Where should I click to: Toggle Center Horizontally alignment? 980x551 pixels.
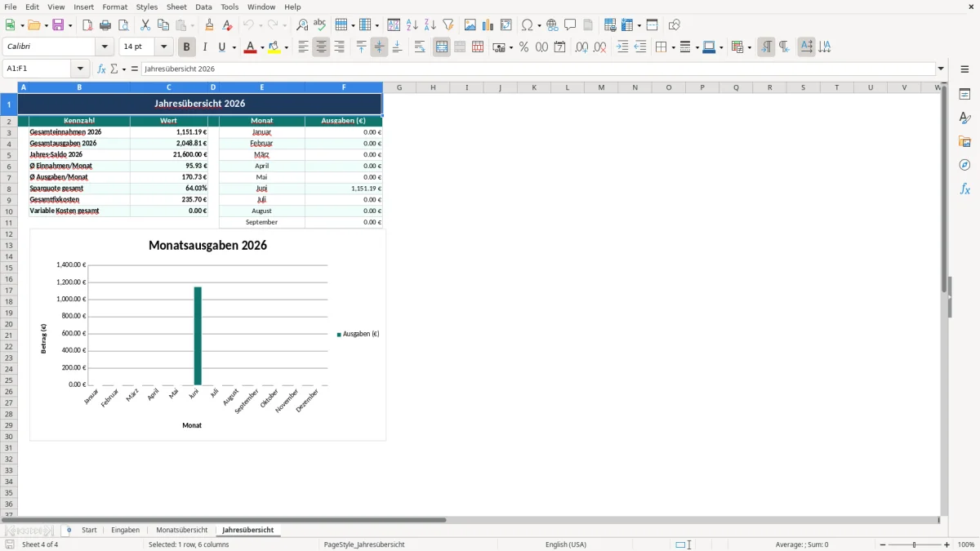(x=321, y=47)
